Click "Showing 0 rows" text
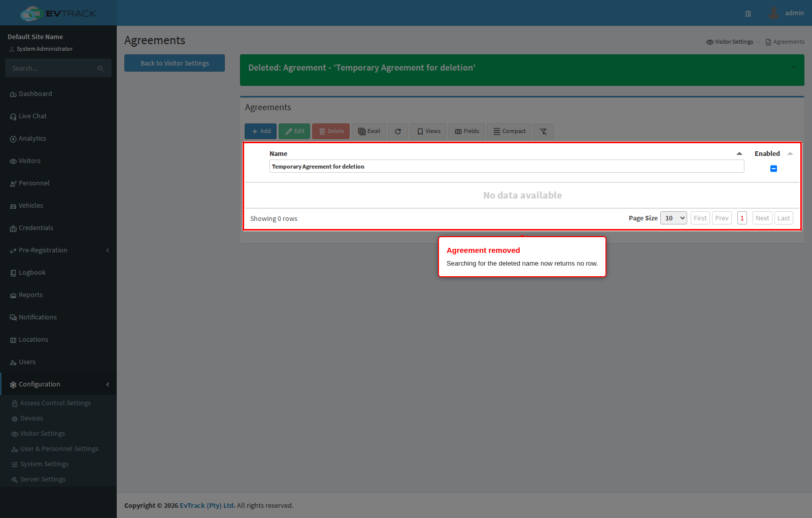Image resolution: width=812 pixels, height=518 pixels. click(x=274, y=218)
